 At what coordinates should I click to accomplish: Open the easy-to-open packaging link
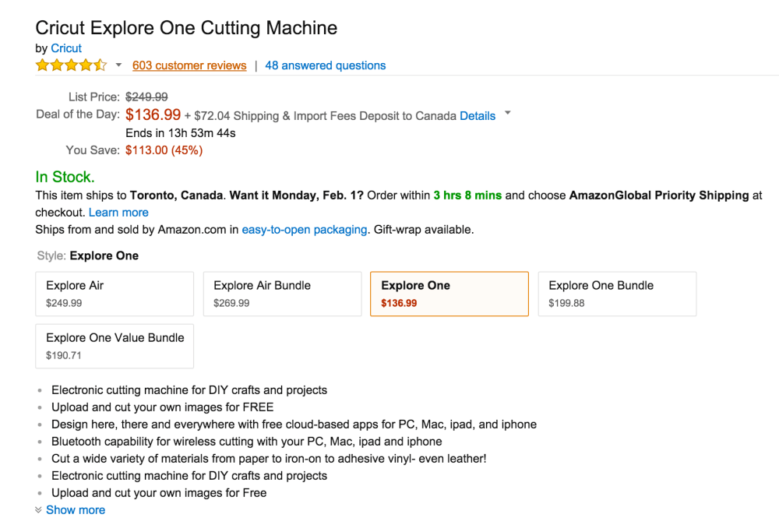[304, 230]
